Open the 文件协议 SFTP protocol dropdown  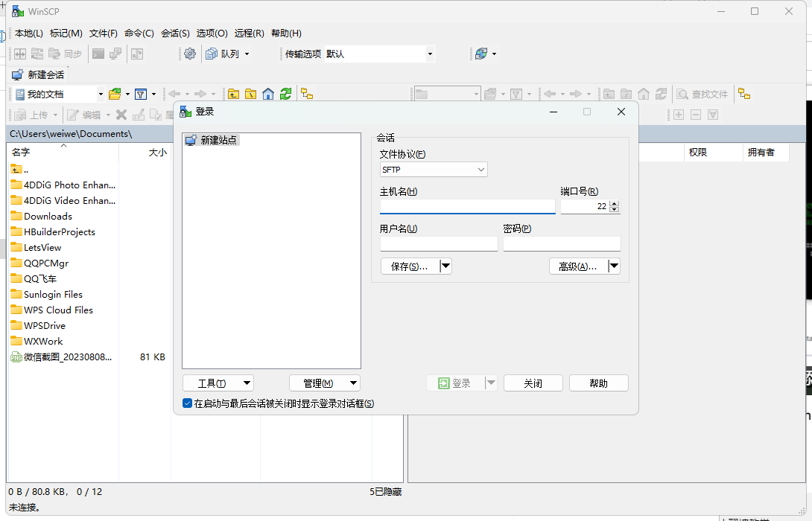[x=432, y=169]
